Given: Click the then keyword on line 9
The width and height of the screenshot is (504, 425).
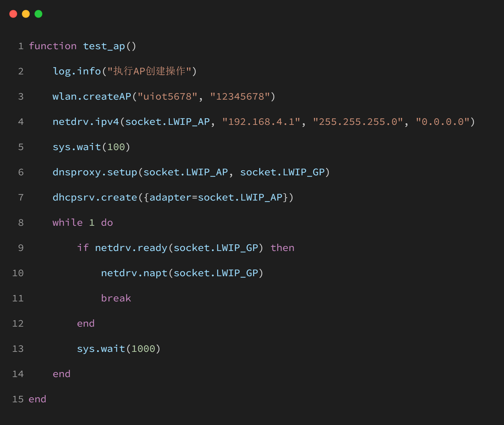Looking at the screenshot, I should 282,248.
